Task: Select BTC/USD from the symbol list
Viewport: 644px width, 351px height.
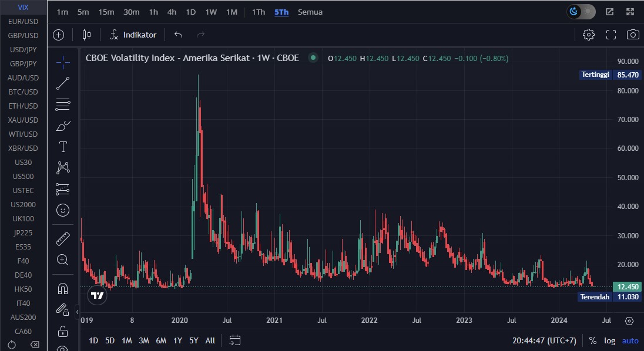Action: pos(24,92)
